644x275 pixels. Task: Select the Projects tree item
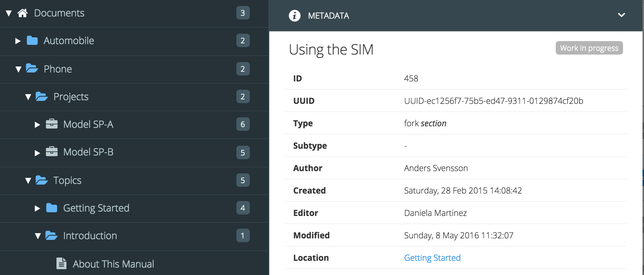[71, 97]
